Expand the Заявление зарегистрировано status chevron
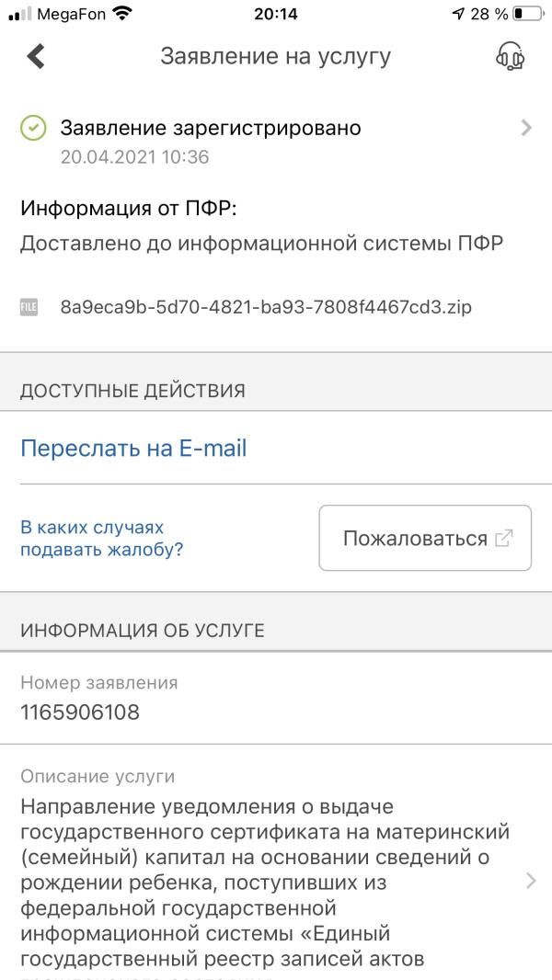 point(526,129)
